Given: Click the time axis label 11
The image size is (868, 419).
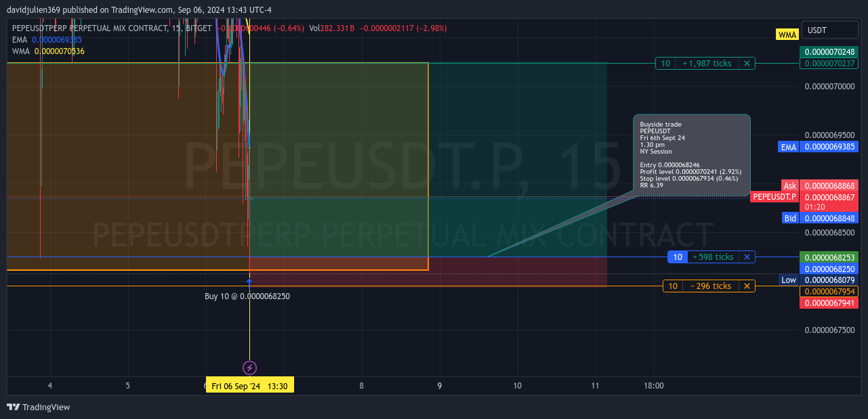Looking at the screenshot, I should [x=595, y=386].
